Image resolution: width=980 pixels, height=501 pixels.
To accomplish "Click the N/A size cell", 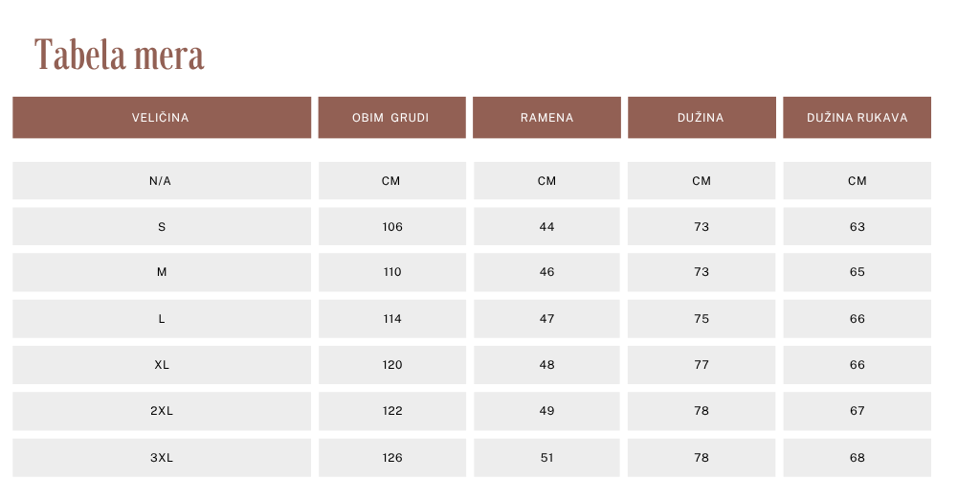I will point(162,181).
